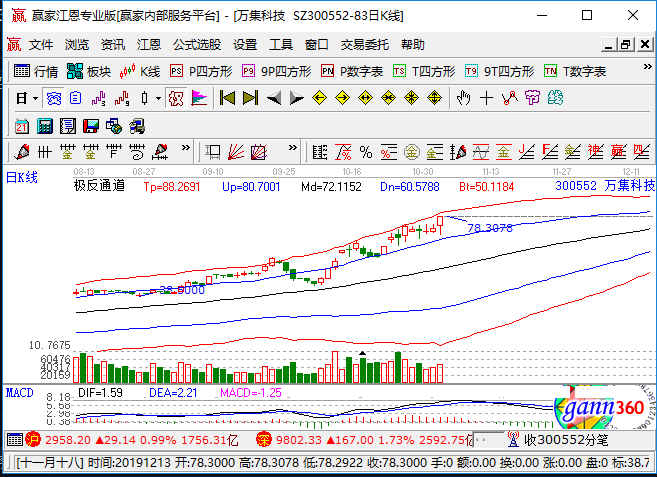Select the boxed diagonal lines tool
The height and width of the screenshot is (477, 657).
pos(259,152)
